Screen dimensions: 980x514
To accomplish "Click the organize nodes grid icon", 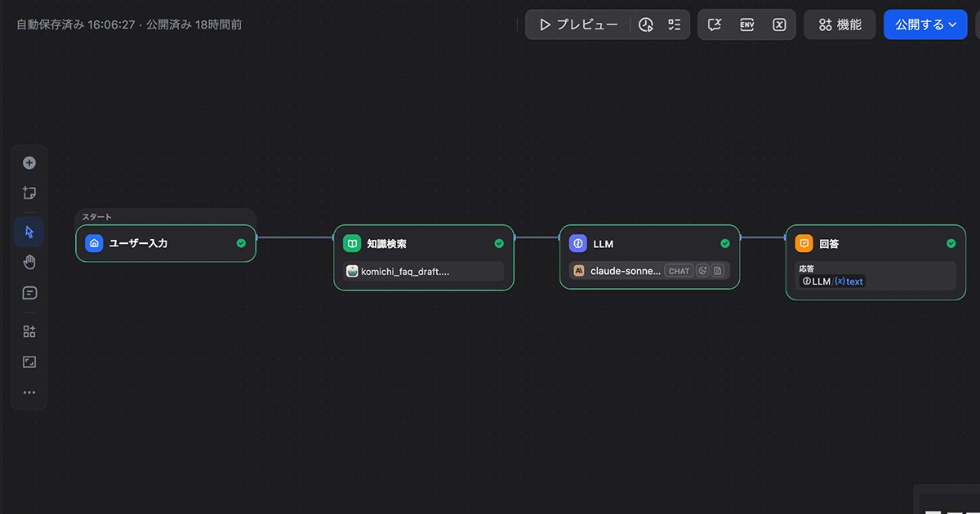I will click(x=29, y=331).
